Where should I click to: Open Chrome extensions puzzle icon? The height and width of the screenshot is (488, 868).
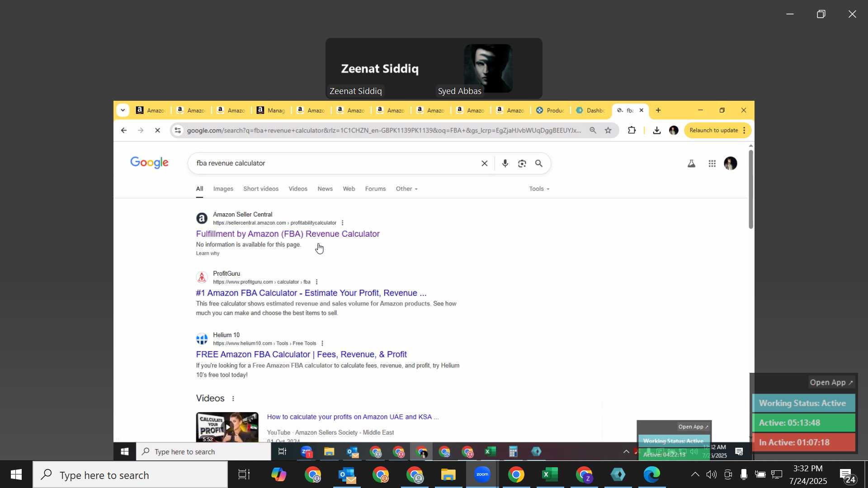coord(632,131)
